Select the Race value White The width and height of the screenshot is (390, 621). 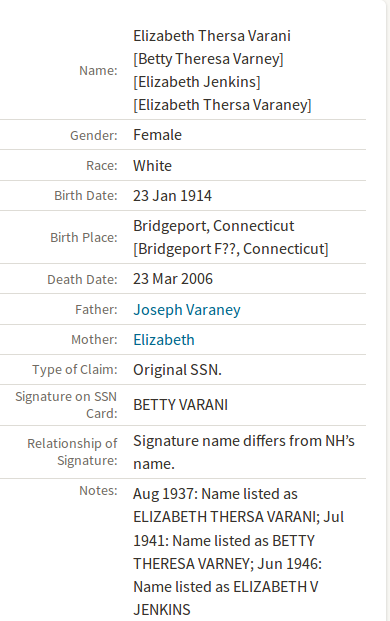tap(152, 166)
